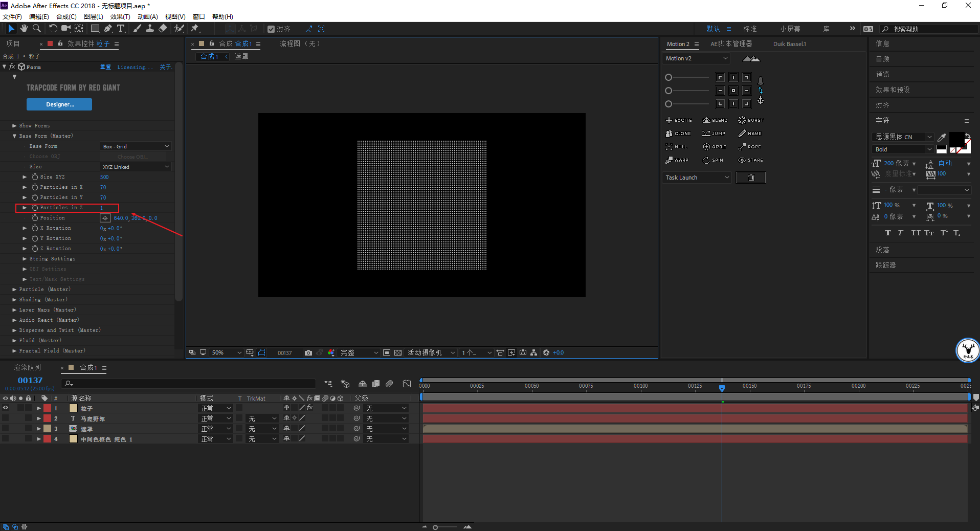Screen dimensions: 980x531
Task: Click the Licensing... link
Action: pyautogui.click(x=135, y=67)
